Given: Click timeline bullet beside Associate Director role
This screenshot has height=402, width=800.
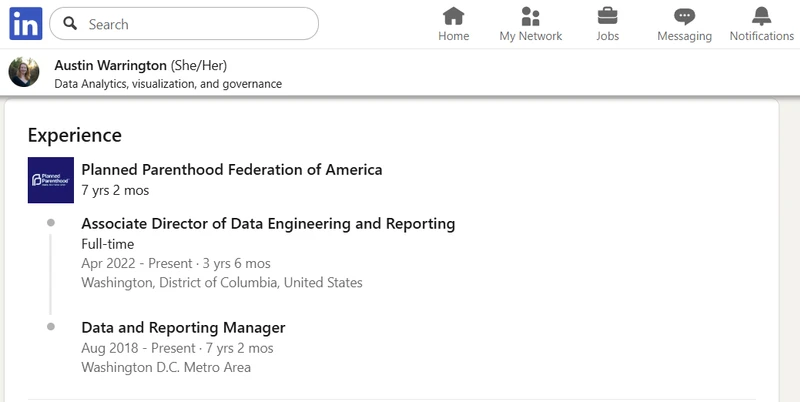Looking at the screenshot, I should click(x=50, y=223).
